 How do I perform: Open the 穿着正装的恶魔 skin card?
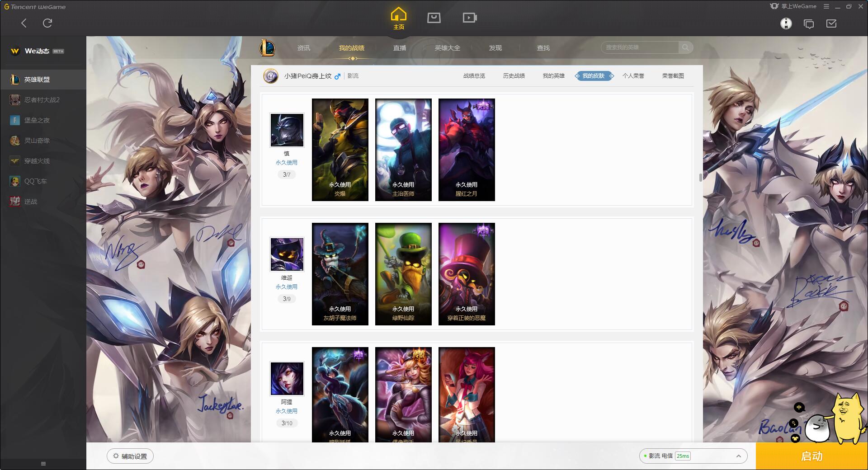pos(467,274)
